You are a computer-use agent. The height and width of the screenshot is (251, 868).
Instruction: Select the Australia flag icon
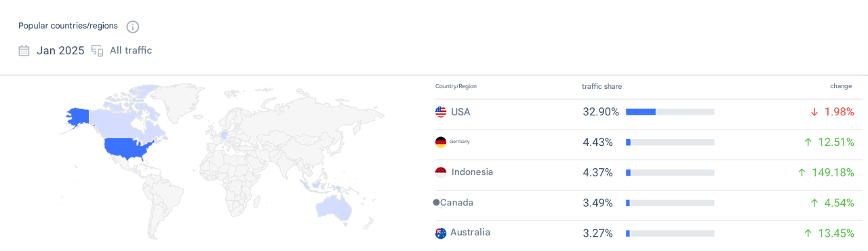441,233
